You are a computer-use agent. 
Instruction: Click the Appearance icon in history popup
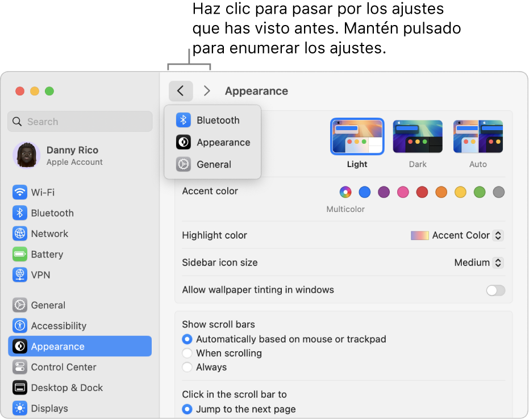(184, 142)
